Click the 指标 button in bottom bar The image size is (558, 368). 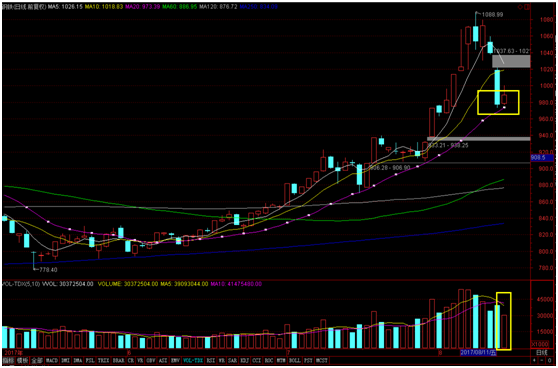pyautogui.click(x=8, y=360)
